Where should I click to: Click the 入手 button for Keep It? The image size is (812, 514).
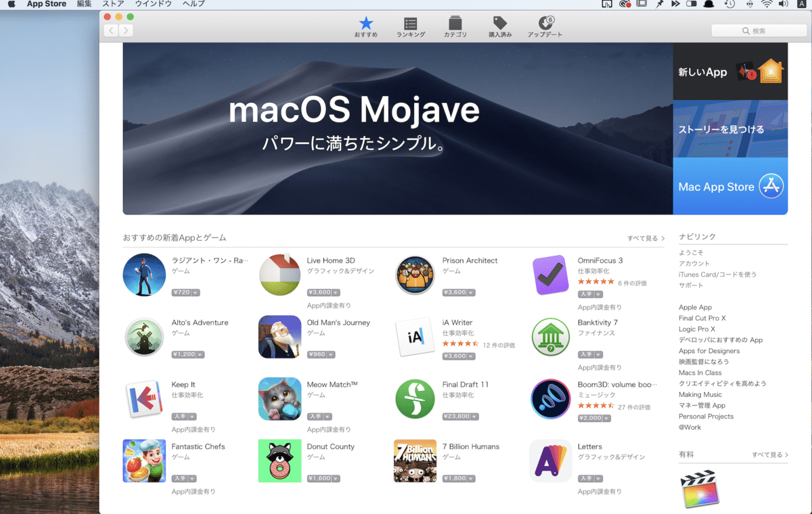click(184, 417)
